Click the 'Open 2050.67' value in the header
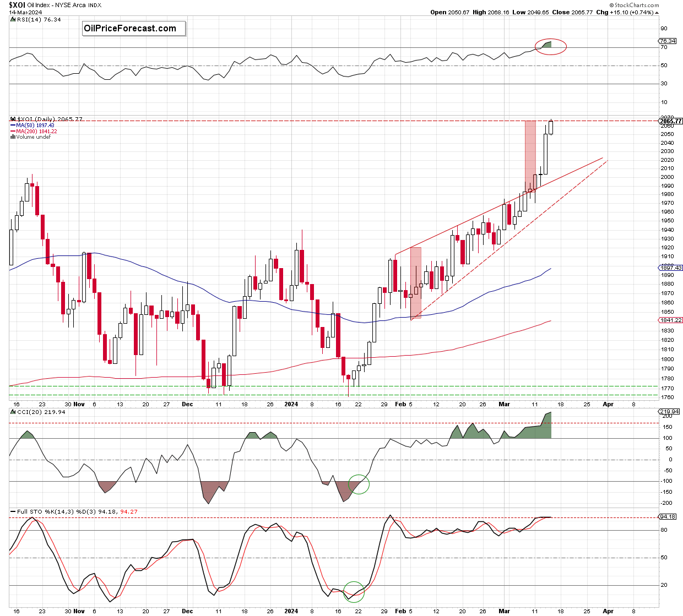The height and width of the screenshot is (616, 683). [450, 12]
